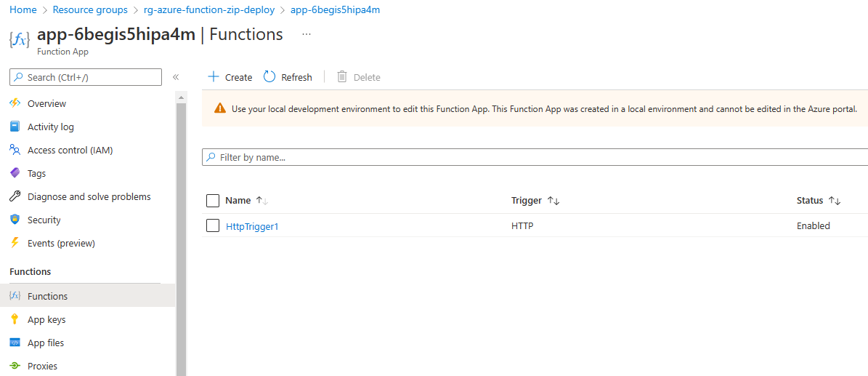Click the Home breadcrumb link

pos(23,10)
